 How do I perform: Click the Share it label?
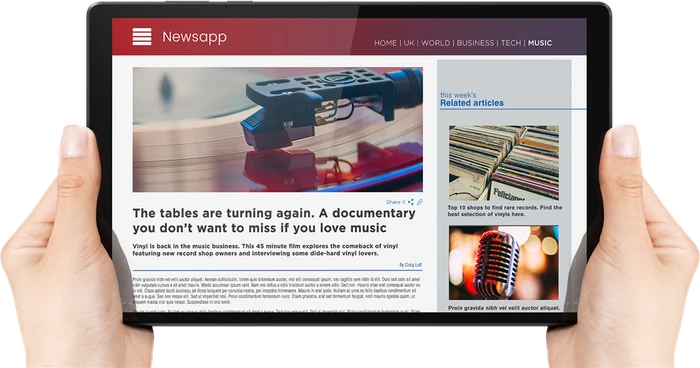(396, 202)
